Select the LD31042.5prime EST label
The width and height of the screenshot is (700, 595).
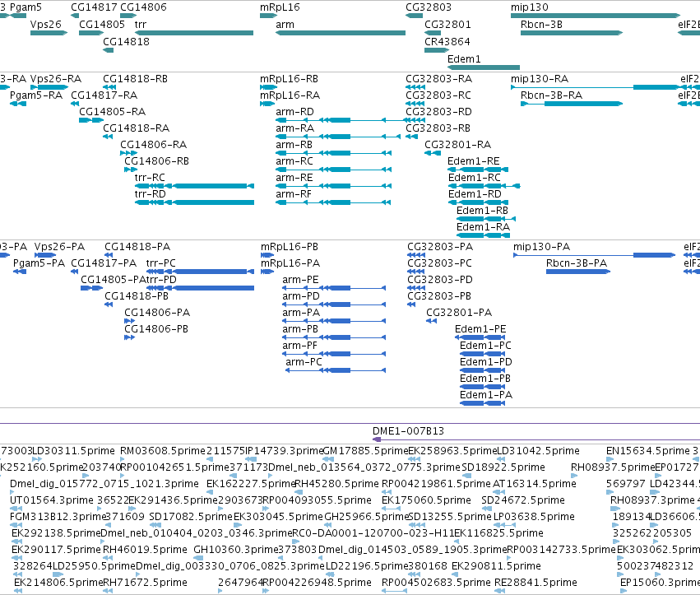(538, 451)
